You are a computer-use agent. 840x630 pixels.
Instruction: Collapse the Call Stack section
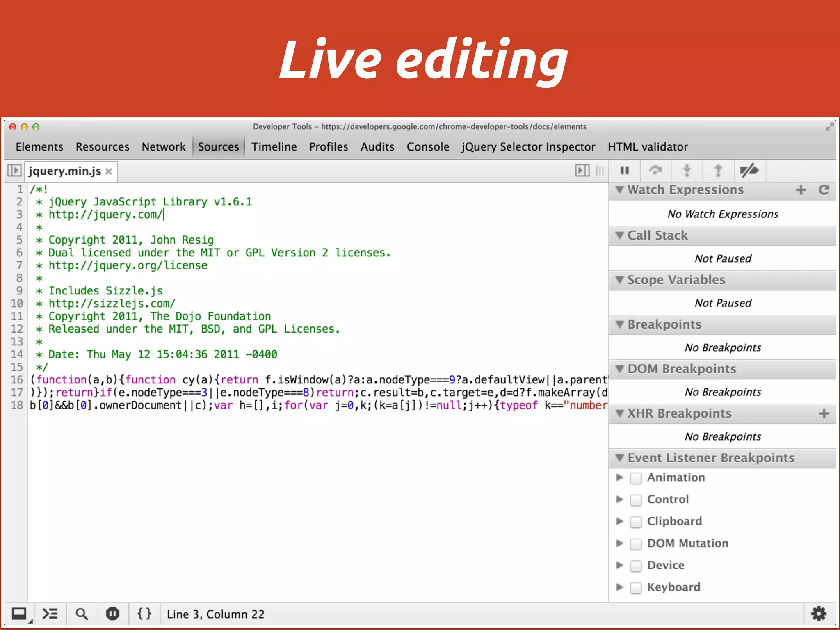(x=620, y=235)
